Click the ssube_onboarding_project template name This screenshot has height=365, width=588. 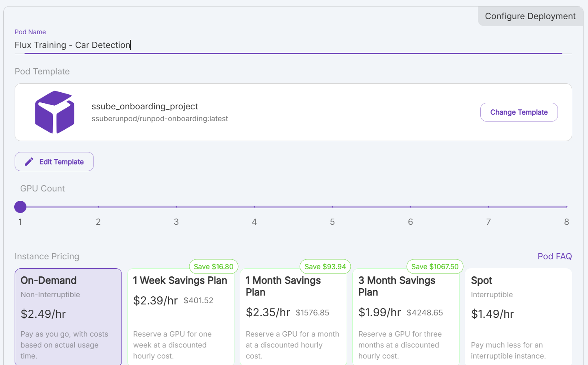[x=145, y=106]
